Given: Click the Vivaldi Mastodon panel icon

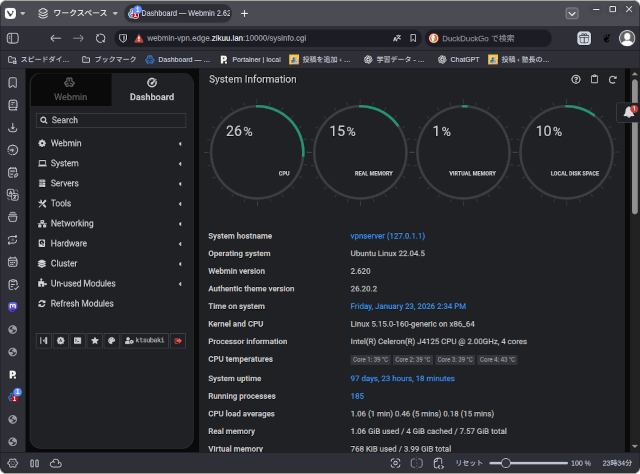Looking at the screenshot, I should click(12, 305).
